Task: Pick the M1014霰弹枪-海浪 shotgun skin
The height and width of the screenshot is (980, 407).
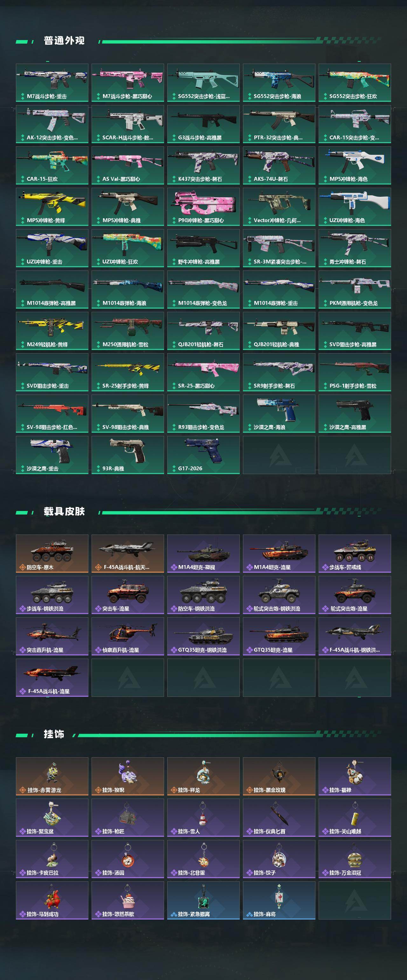Action: click(x=128, y=290)
